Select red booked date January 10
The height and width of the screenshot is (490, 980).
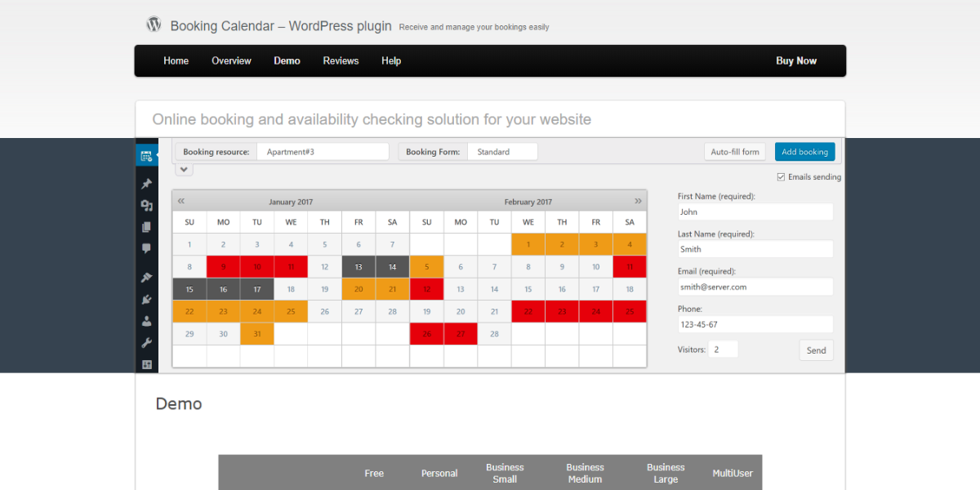(257, 266)
